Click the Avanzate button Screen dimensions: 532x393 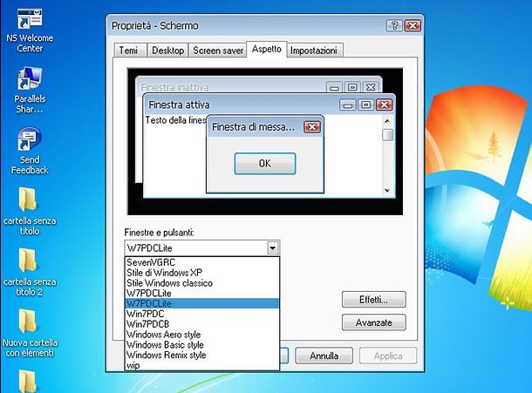tap(373, 322)
